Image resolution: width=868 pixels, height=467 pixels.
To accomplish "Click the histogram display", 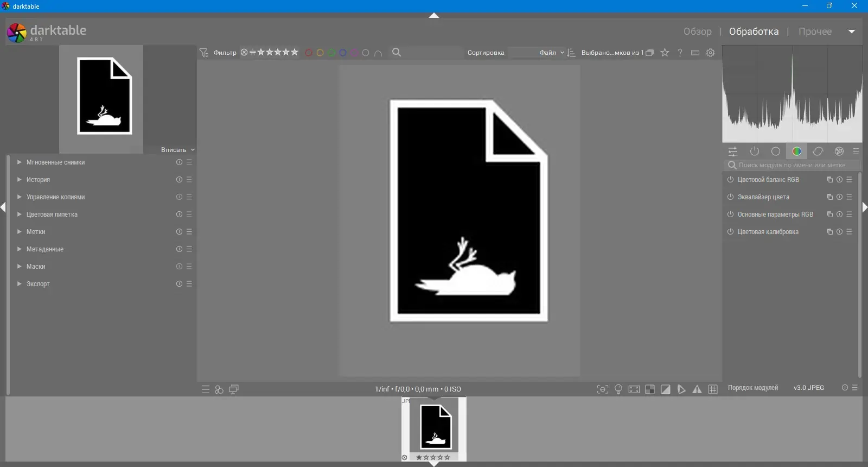I will (792, 94).
